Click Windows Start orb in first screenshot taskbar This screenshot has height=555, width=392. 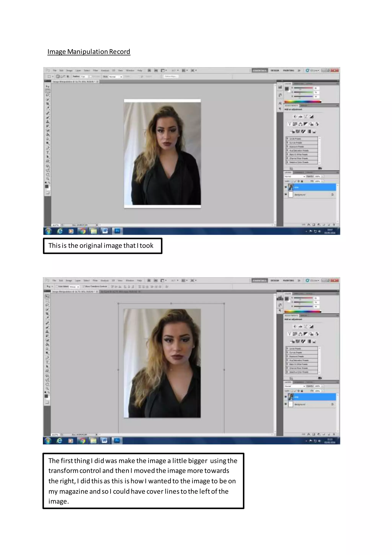coord(48,231)
